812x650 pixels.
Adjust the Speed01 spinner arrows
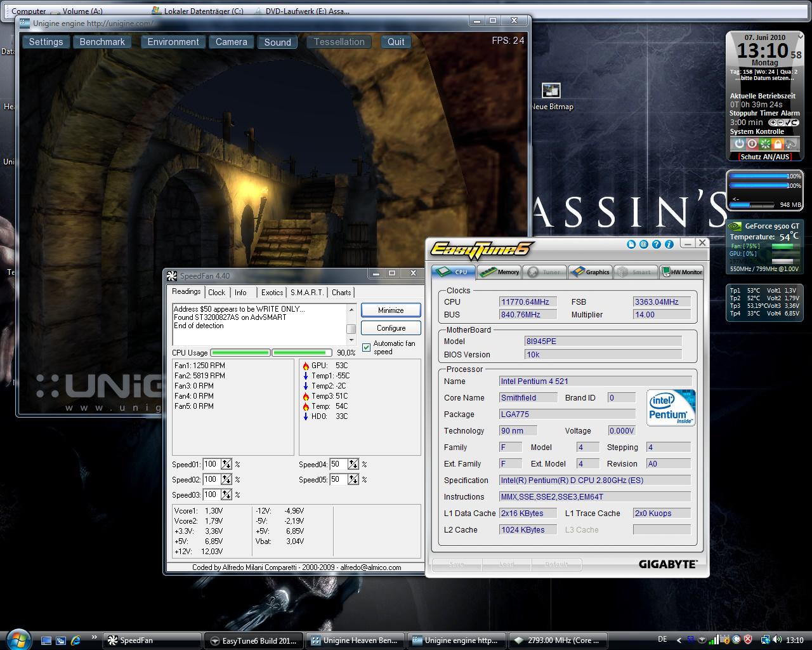(x=226, y=464)
